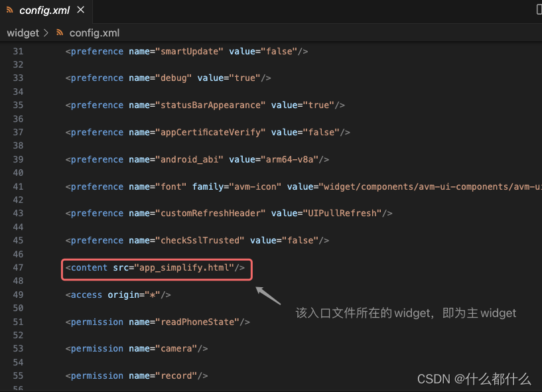
Task: Click the "appCertificateVerify" string
Action: (x=210, y=133)
